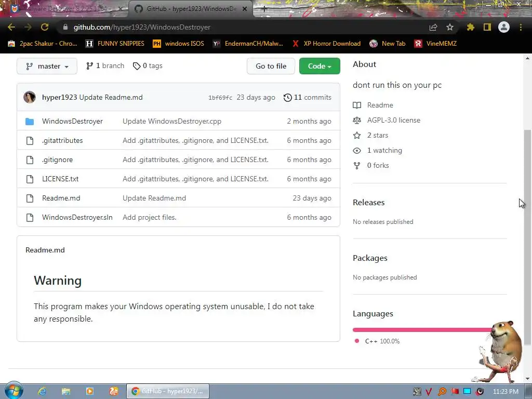The image size is (532, 399).
Task: Close the GitHub tab
Action: click(245, 9)
